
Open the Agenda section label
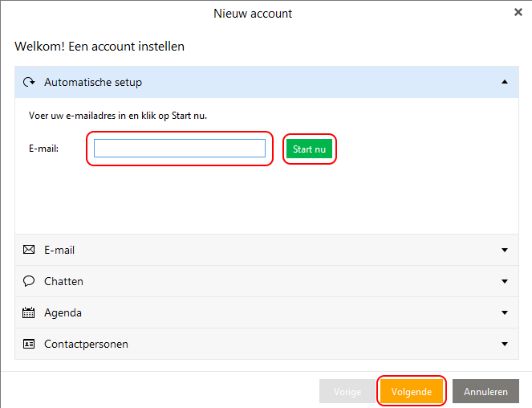click(x=63, y=312)
